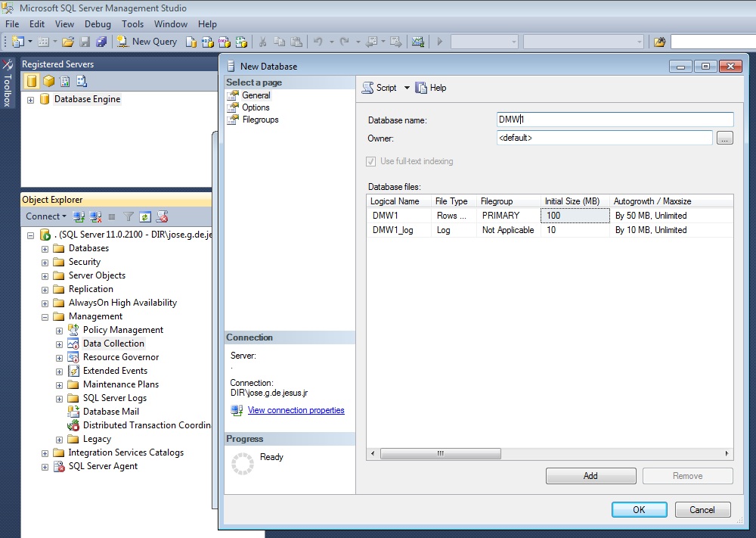Expand the SQL Server Agent node
The height and width of the screenshot is (538, 756).
(45, 467)
